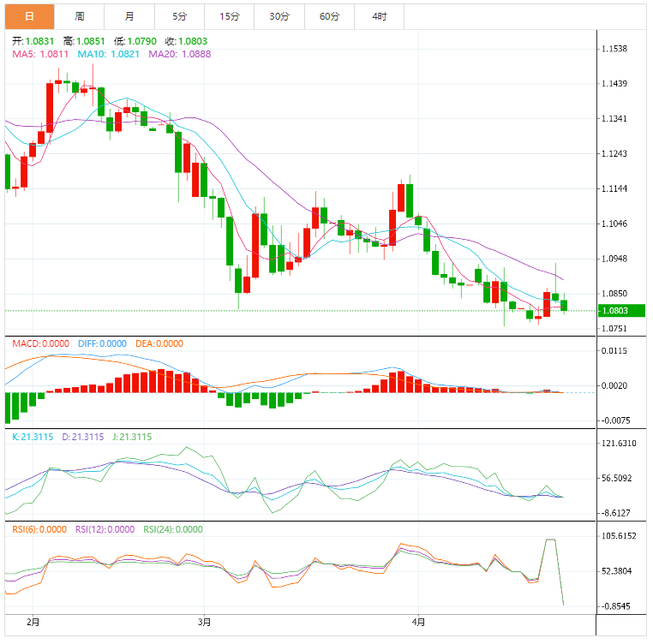Click the 121.6310 KDJ axis label
The width and height of the screenshot is (653, 644).
coord(619,443)
